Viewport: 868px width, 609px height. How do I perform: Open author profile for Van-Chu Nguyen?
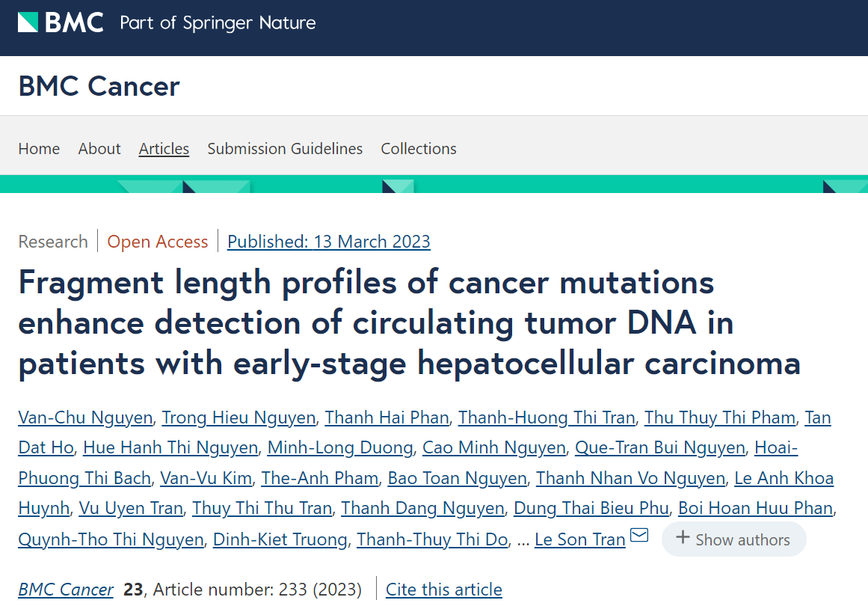[x=85, y=417]
